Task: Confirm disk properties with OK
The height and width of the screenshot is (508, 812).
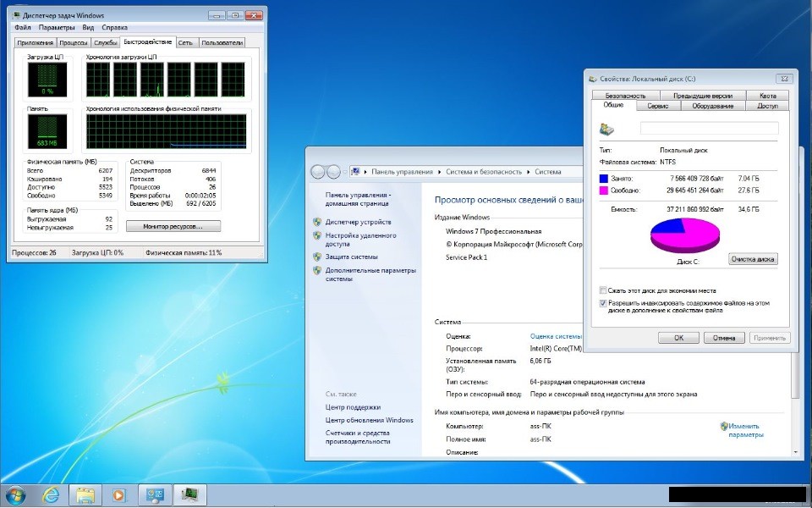Action: pos(678,338)
